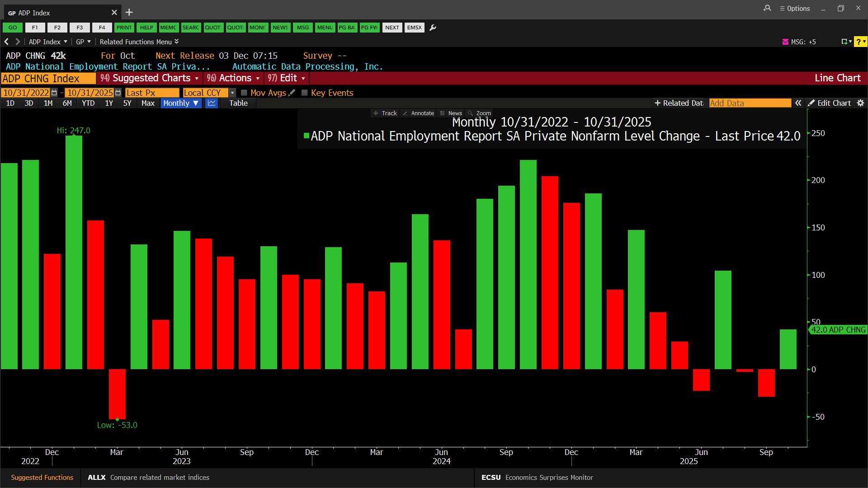
Task: Click the double chevron collapse icon
Action: coord(798,103)
